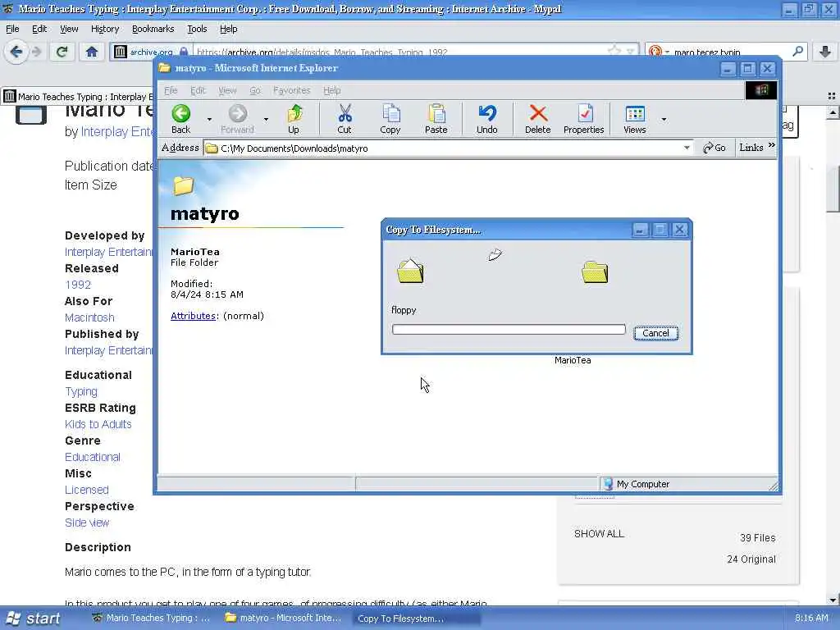Click the browser downloads arrow icon
The image size is (840, 630).
coord(825,52)
